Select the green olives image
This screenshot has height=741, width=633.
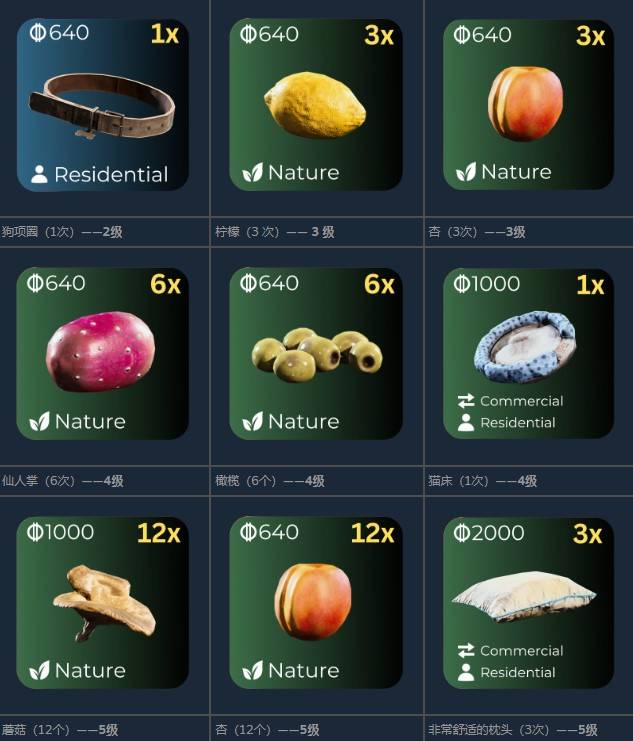317,355
